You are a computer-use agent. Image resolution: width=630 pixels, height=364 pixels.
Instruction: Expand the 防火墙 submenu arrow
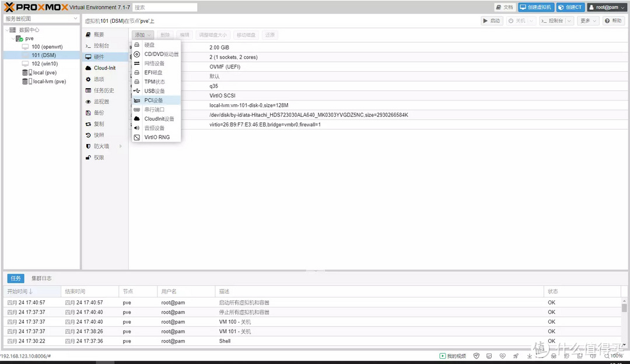120,146
